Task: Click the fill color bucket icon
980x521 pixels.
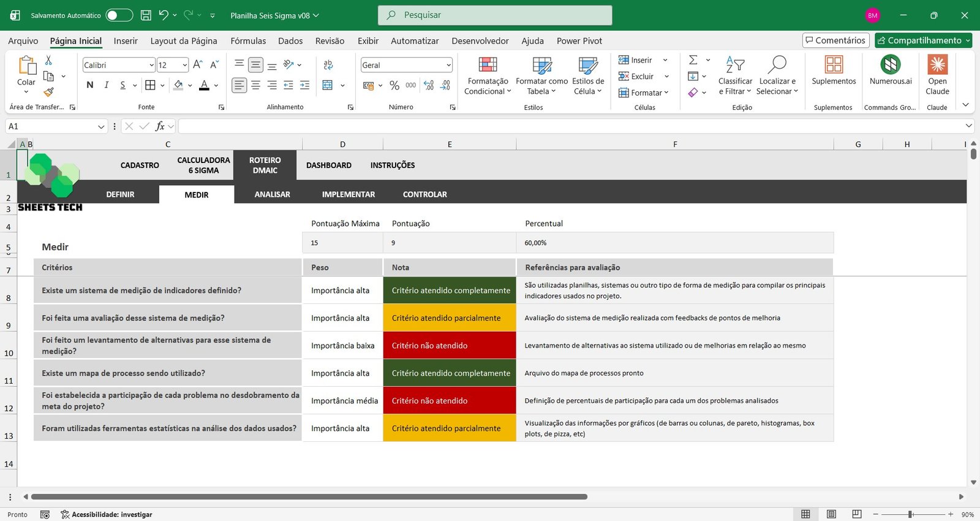Action: click(x=178, y=85)
